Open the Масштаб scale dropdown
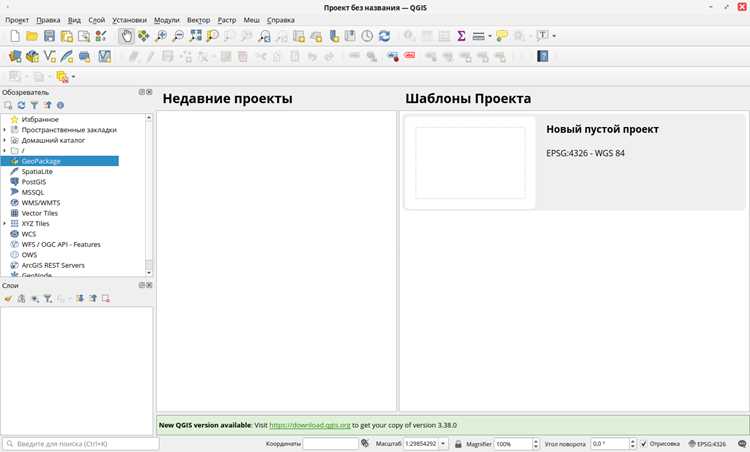This screenshot has height=452, width=750. [443, 444]
